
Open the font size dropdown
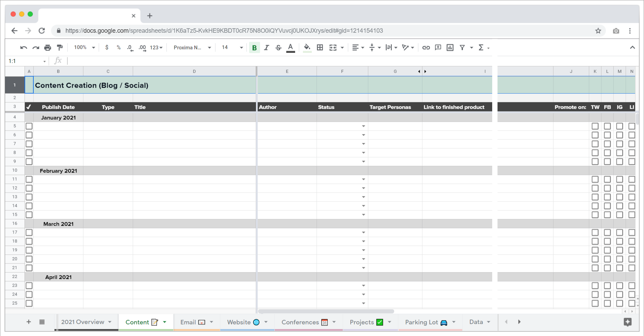click(x=232, y=48)
